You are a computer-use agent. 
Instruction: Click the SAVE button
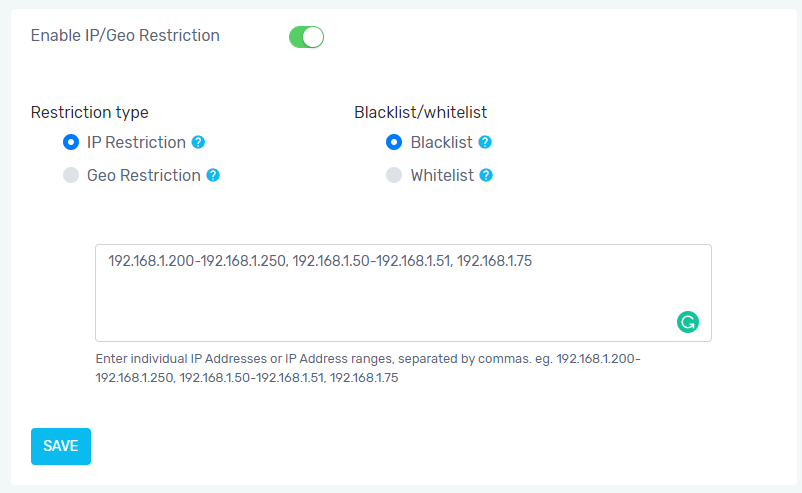tap(61, 446)
